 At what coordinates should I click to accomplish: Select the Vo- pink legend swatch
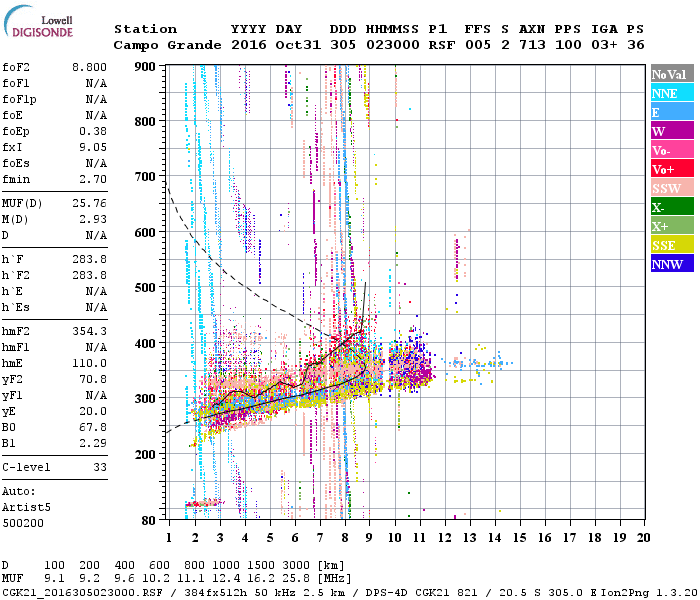tap(672, 149)
